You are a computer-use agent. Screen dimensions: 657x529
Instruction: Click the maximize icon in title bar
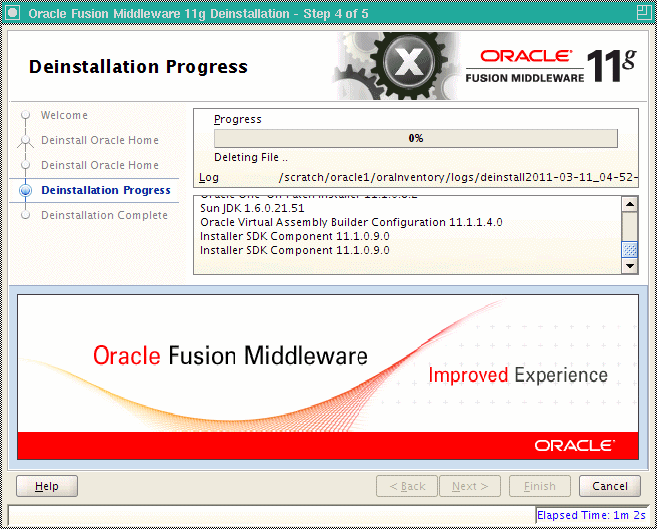(644, 13)
